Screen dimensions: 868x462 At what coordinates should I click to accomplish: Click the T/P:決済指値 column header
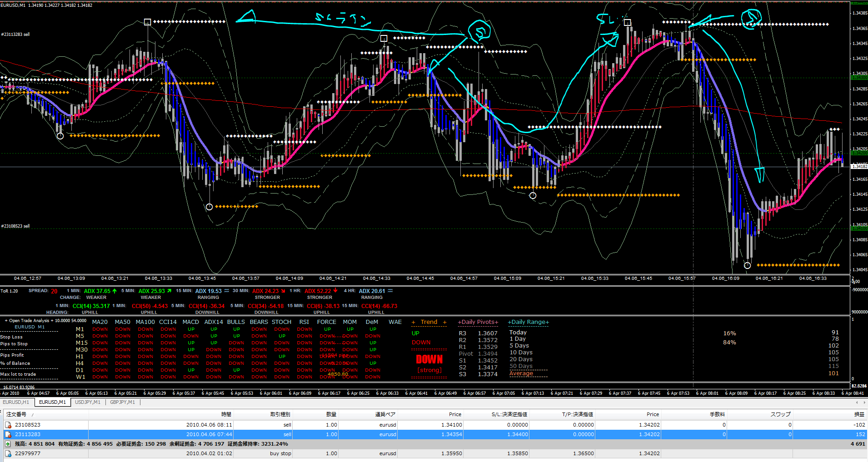[x=577, y=414]
